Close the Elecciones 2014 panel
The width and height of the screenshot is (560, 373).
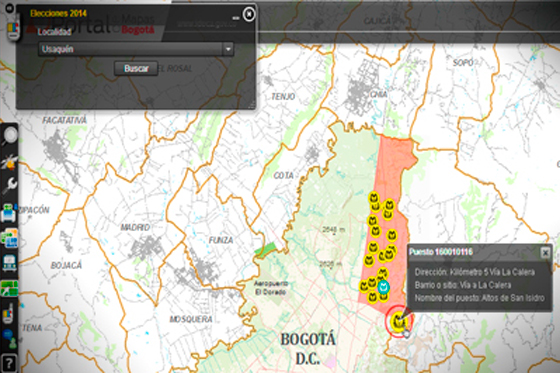tap(249, 14)
